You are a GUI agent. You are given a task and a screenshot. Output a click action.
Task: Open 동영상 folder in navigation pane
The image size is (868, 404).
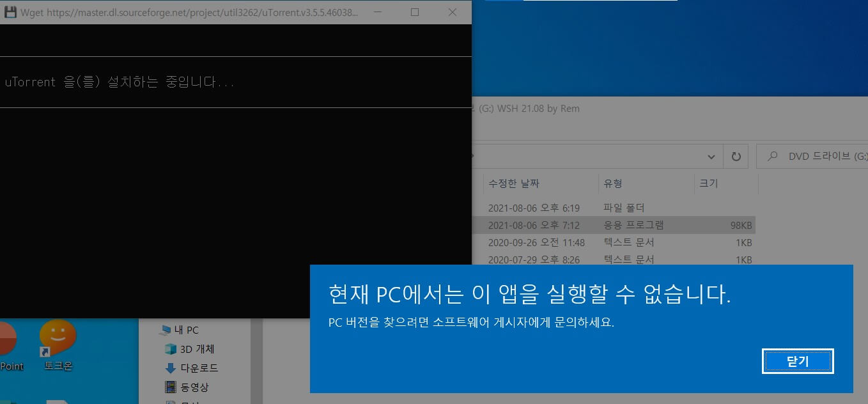[x=187, y=387]
